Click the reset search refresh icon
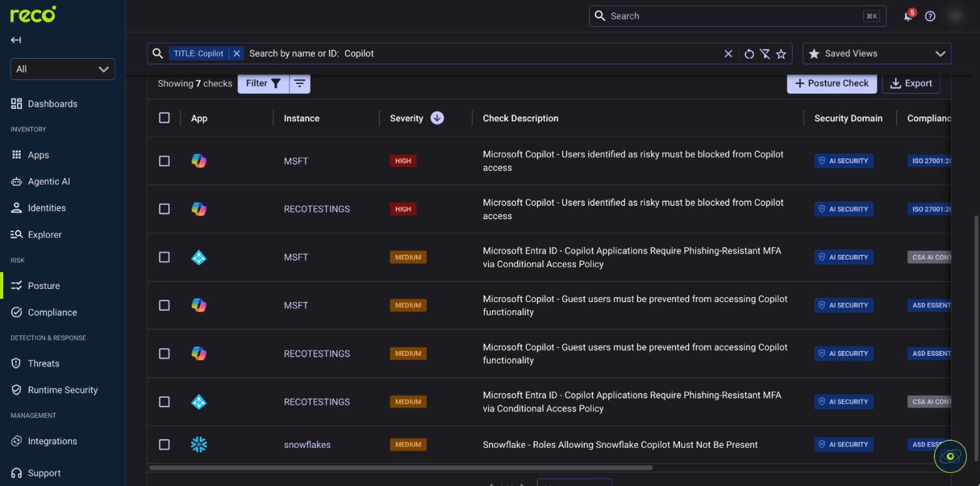980x486 pixels. click(749, 54)
